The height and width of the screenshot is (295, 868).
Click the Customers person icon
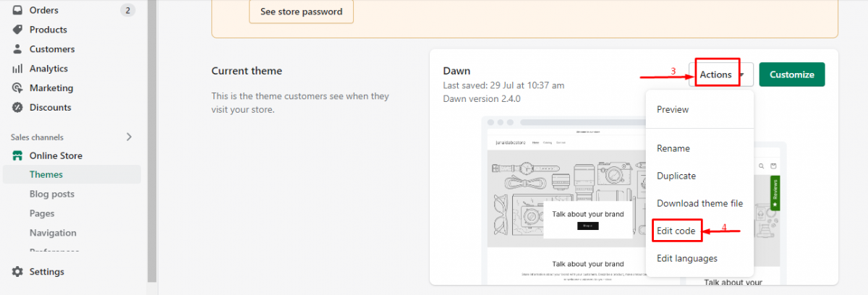tap(17, 49)
